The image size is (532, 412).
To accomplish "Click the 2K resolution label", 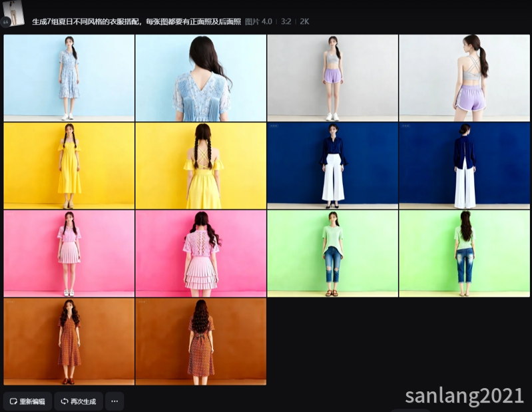I will coord(304,21).
